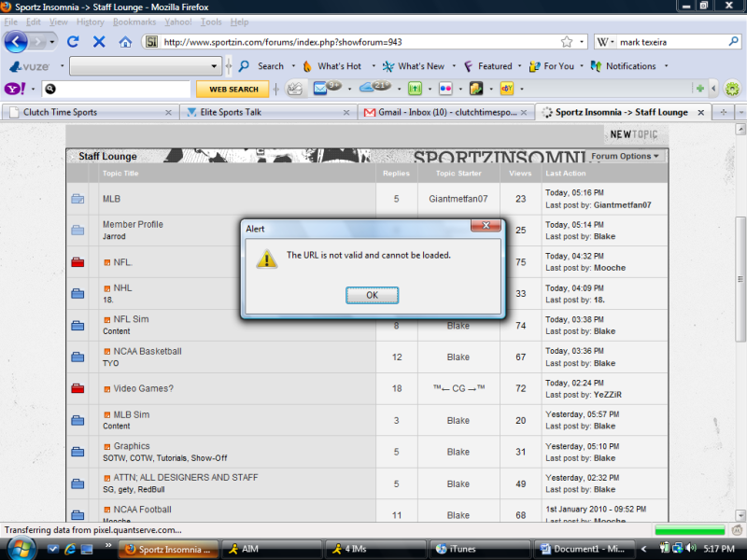Reload the current page

tap(73, 42)
